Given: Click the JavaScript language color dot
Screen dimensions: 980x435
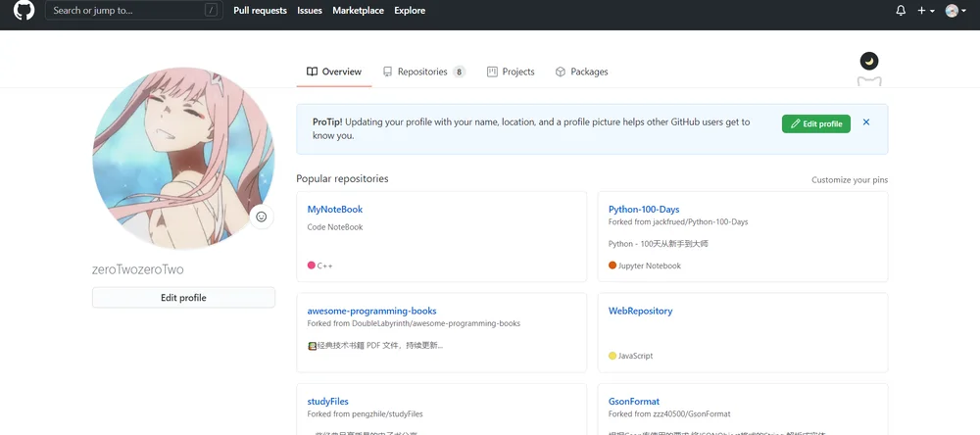Looking at the screenshot, I should pos(612,356).
